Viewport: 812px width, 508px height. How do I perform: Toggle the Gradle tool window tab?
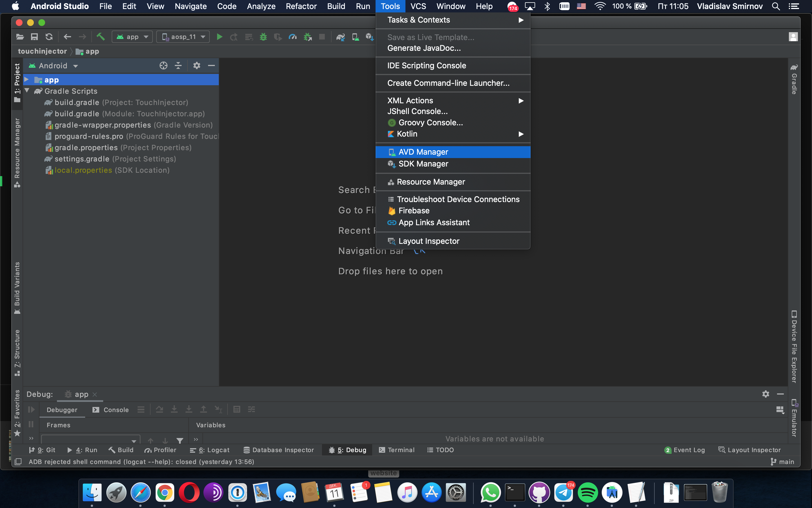click(794, 79)
